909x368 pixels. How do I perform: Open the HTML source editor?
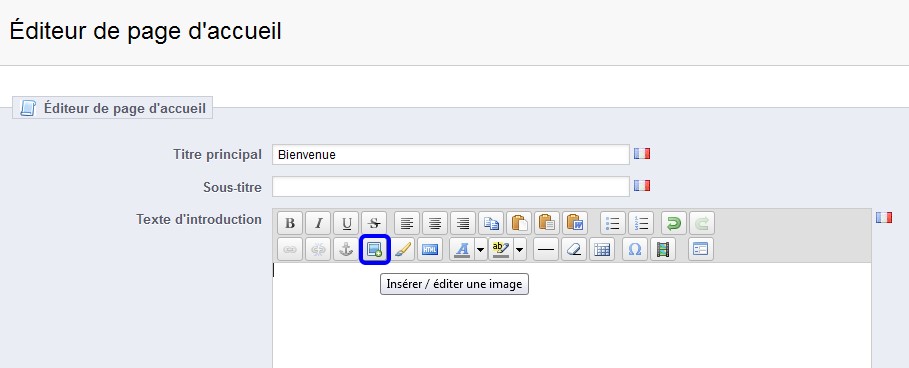pyautogui.click(x=430, y=250)
